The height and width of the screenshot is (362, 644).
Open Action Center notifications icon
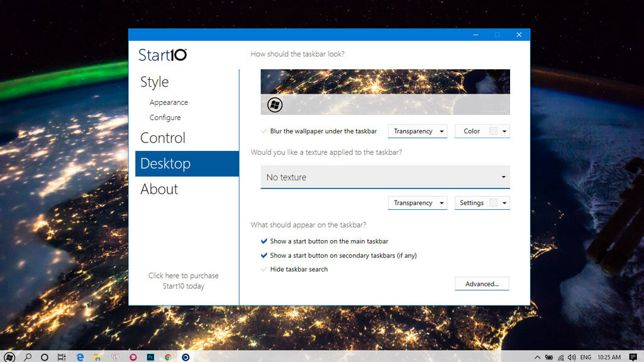[633, 357]
